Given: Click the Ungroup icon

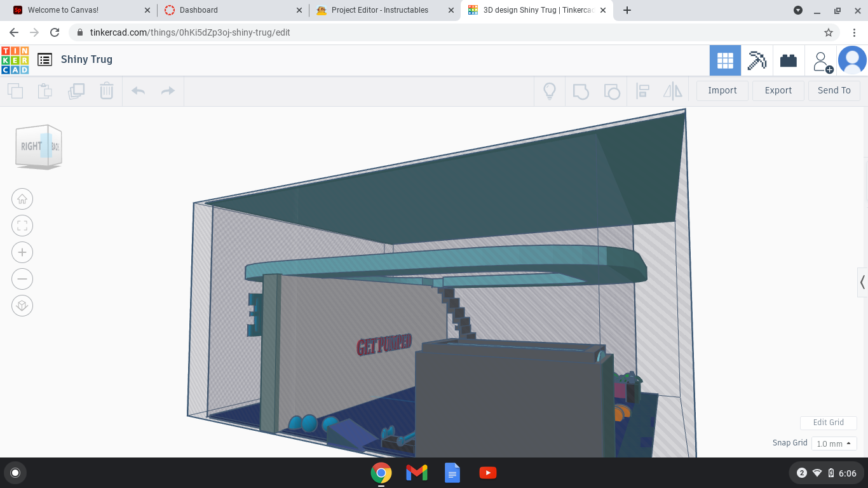Looking at the screenshot, I should point(612,91).
